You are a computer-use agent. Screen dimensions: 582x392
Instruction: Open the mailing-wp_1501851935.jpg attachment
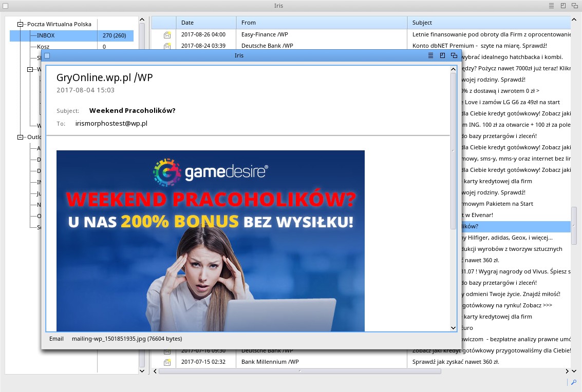126,339
